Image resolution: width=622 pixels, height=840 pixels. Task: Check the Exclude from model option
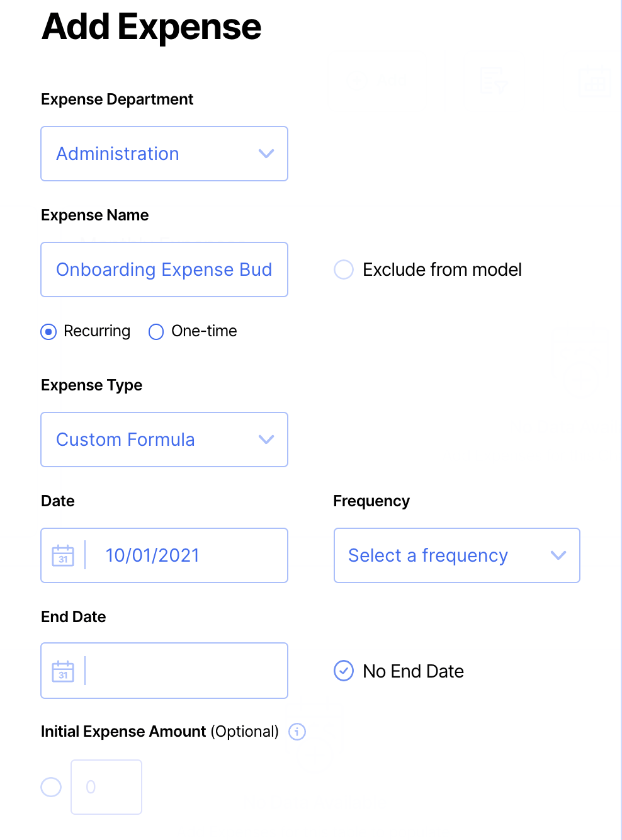pos(344,270)
